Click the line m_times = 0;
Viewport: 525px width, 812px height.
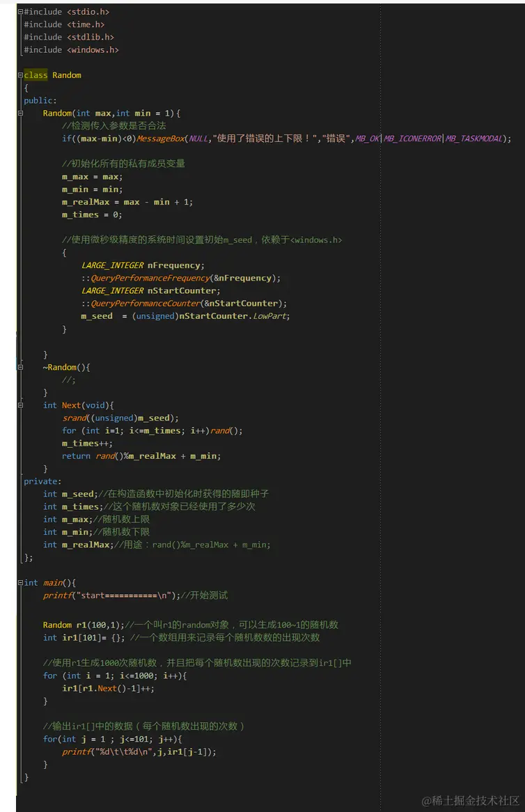click(92, 214)
